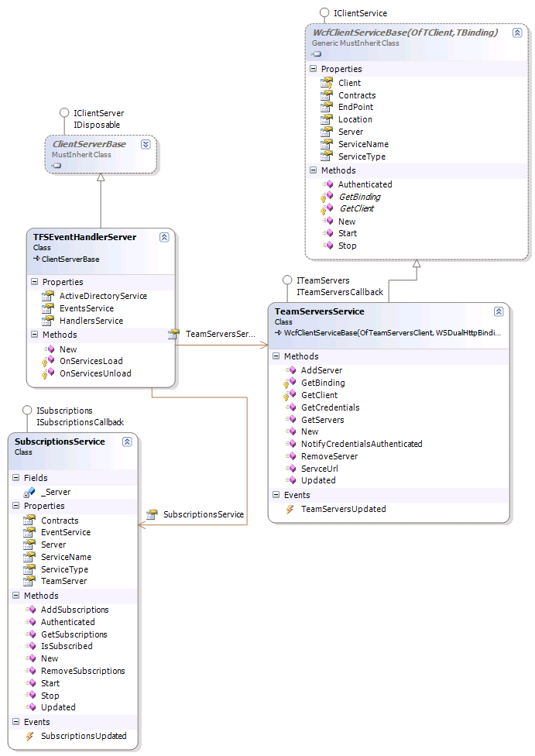
Task: Click the Stop method icon in WcfClientServiceBase
Action: [328, 246]
